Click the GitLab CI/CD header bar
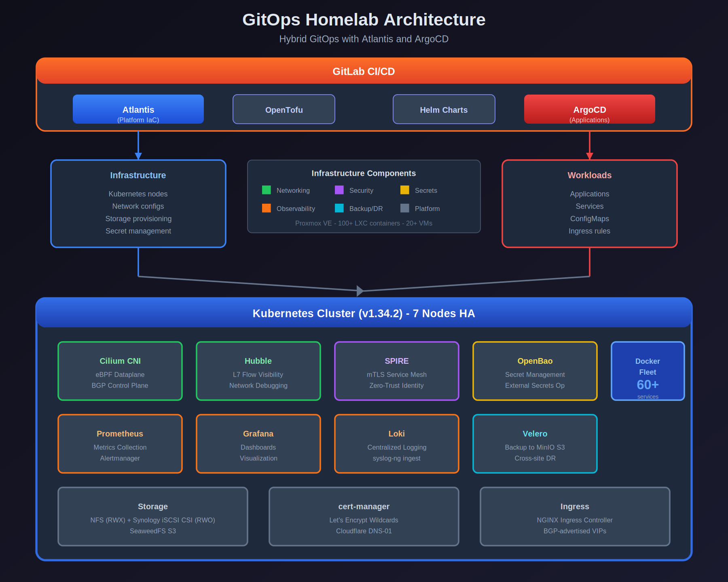The image size is (728, 582). [x=363, y=72]
